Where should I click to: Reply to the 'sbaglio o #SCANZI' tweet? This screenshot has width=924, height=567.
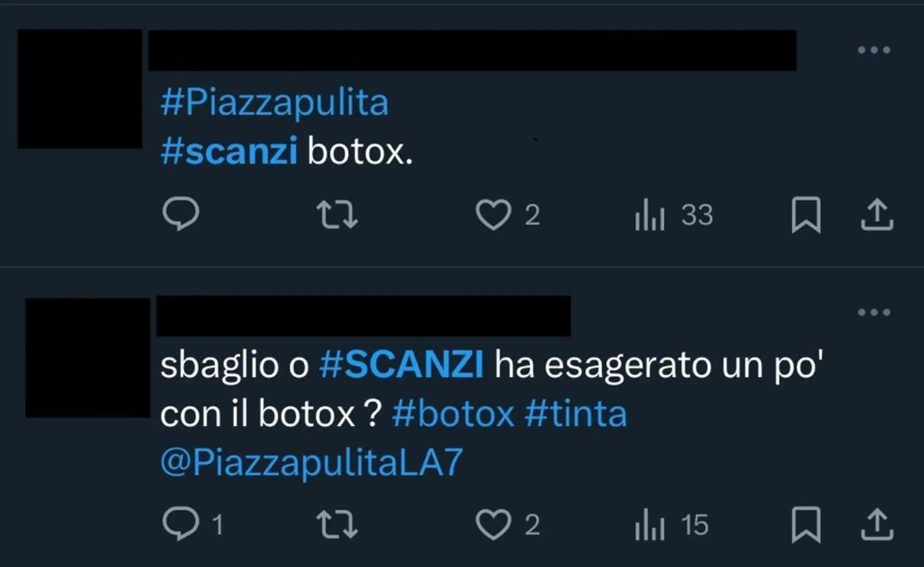(x=181, y=524)
